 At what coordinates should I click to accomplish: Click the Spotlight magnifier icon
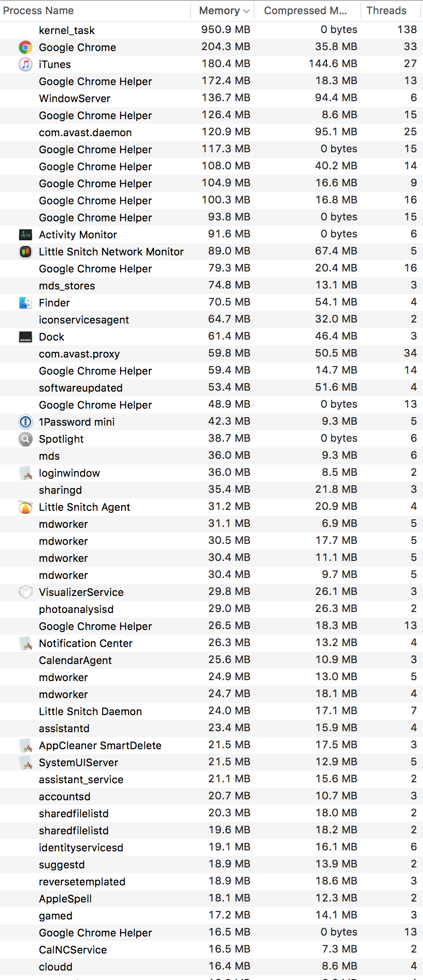[26, 439]
